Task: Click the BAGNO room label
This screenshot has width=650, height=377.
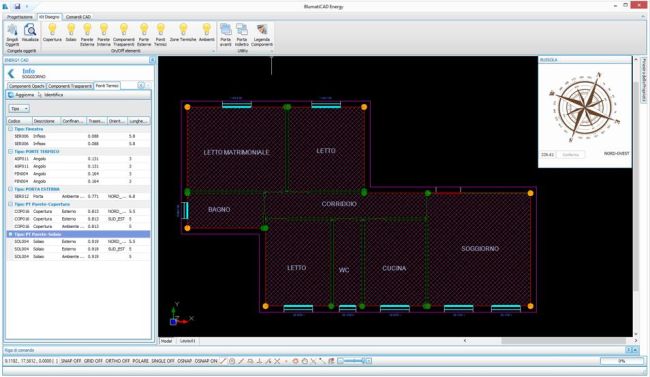Action: point(219,210)
